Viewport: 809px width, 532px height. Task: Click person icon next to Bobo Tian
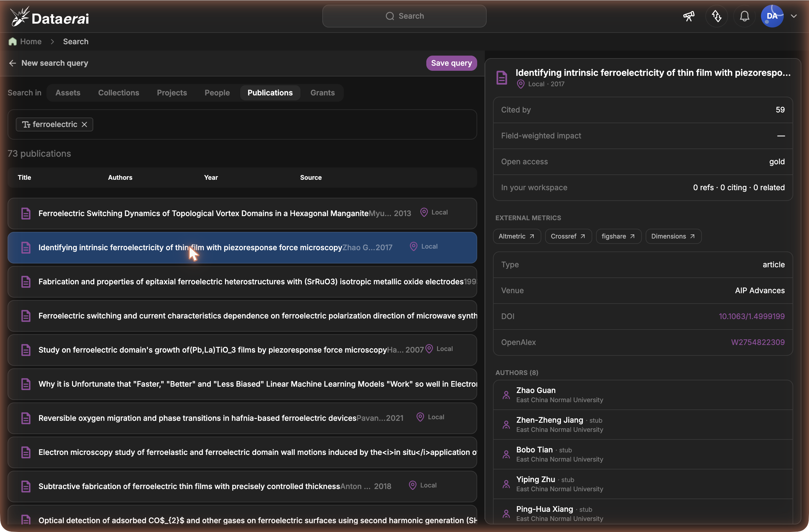pyautogui.click(x=506, y=455)
